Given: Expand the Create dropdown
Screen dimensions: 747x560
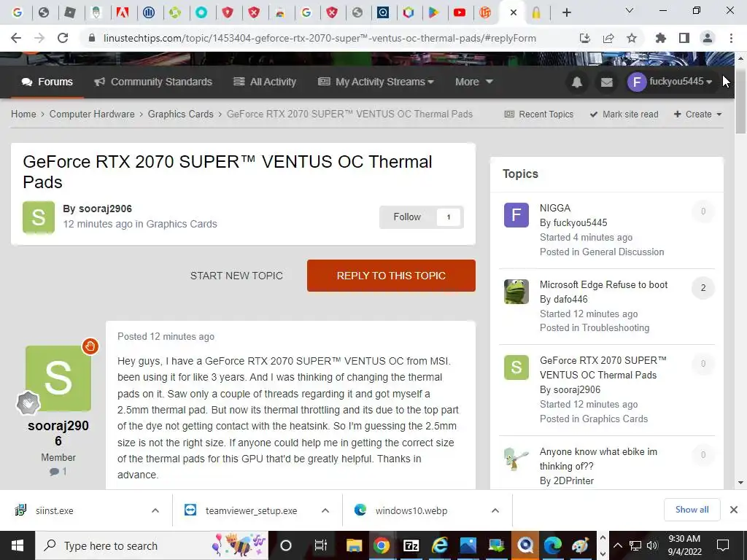Looking at the screenshot, I should click(698, 114).
